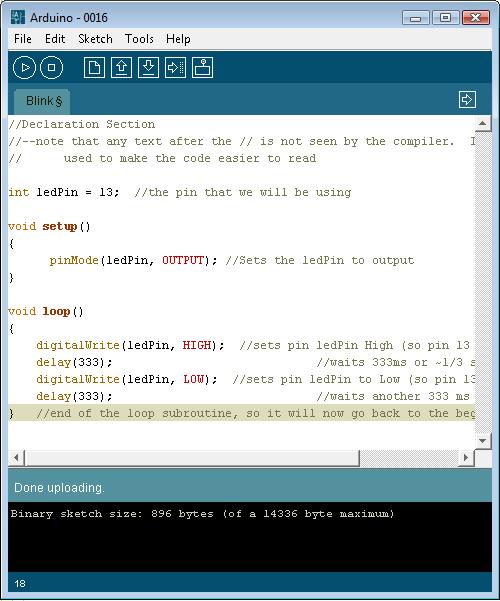Click the Arduino application icon in title bar
Viewport: 500px width, 601px height.
click(x=18, y=17)
